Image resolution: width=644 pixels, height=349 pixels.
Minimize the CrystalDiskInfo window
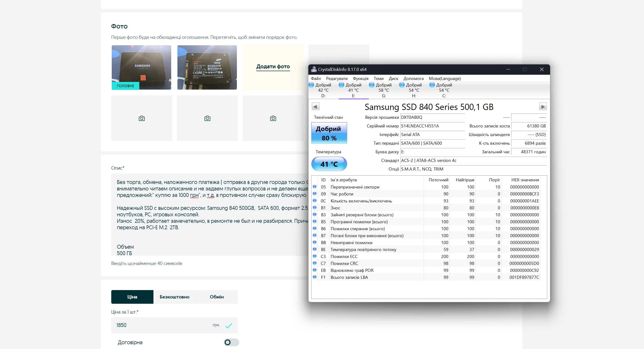[x=508, y=69]
